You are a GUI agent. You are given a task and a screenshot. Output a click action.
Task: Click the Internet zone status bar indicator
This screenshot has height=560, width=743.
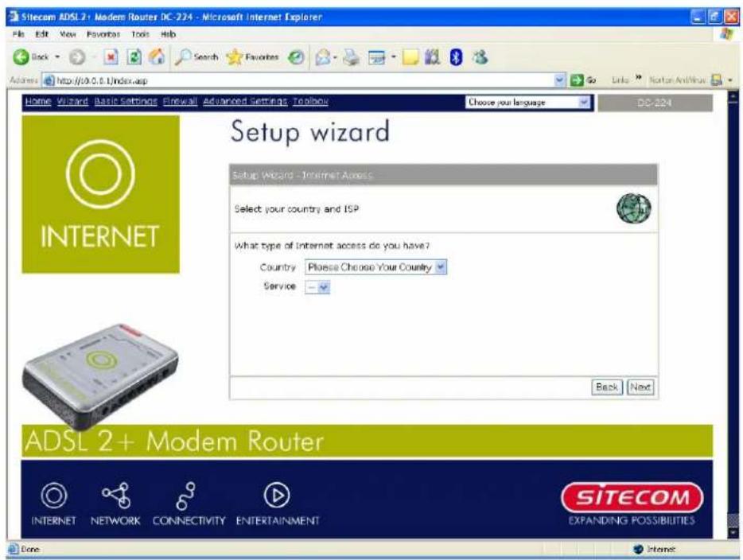point(655,549)
